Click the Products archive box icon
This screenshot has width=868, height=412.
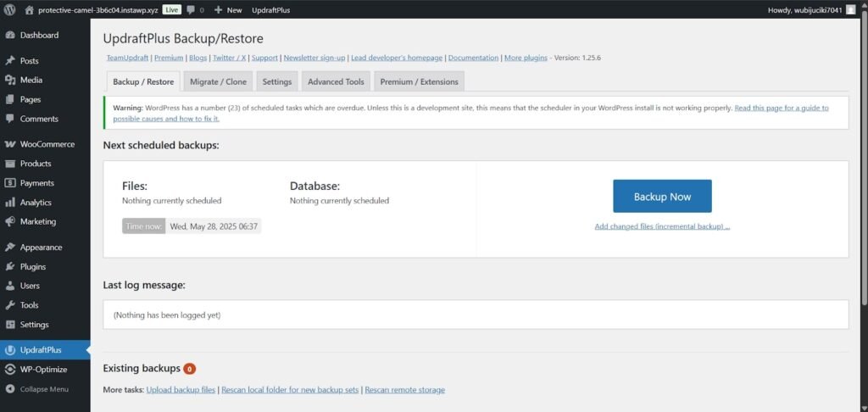click(9, 164)
